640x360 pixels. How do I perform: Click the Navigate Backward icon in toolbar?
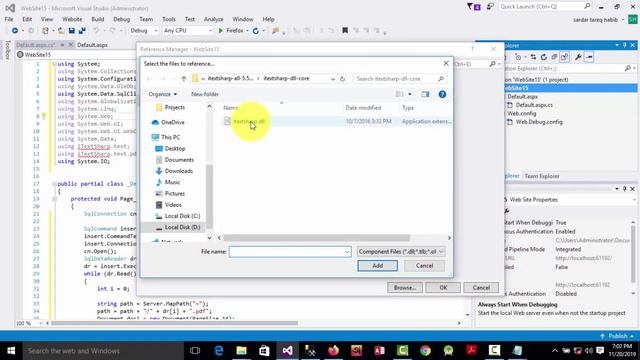click(15, 31)
